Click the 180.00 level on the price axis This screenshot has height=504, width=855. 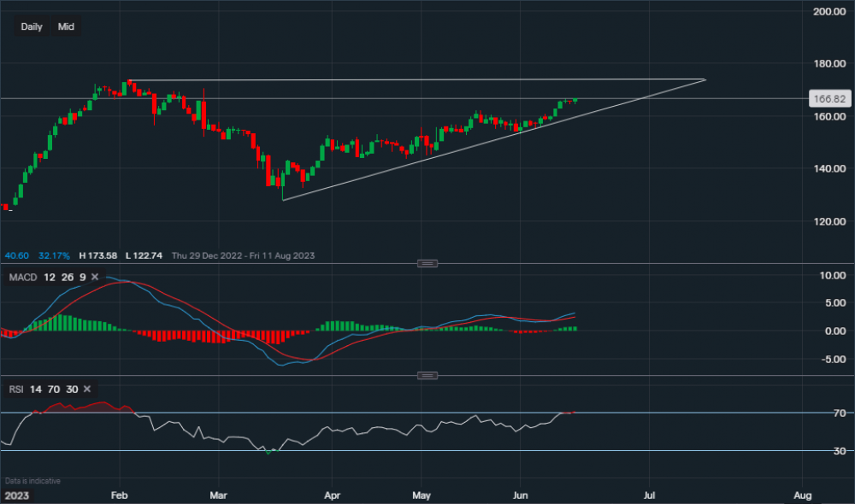click(x=827, y=64)
